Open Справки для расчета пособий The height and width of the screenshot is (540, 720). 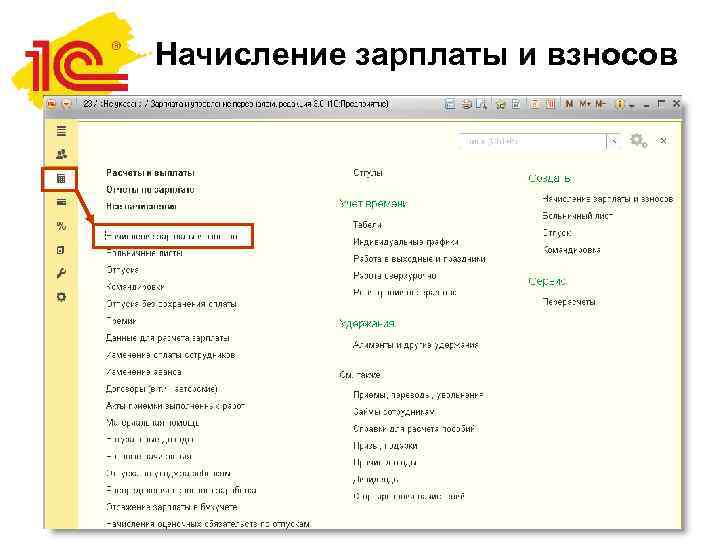[416, 429]
